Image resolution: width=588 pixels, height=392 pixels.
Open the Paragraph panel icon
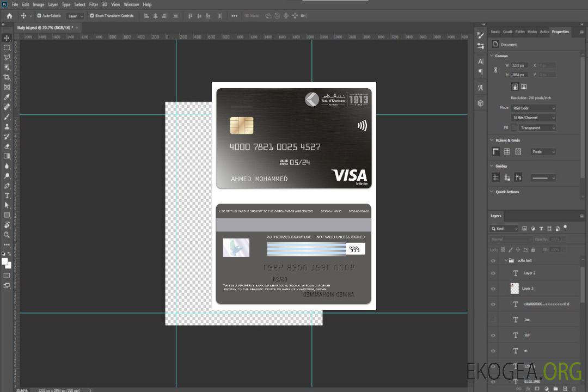pyautogui.click(x=481, y=72)
